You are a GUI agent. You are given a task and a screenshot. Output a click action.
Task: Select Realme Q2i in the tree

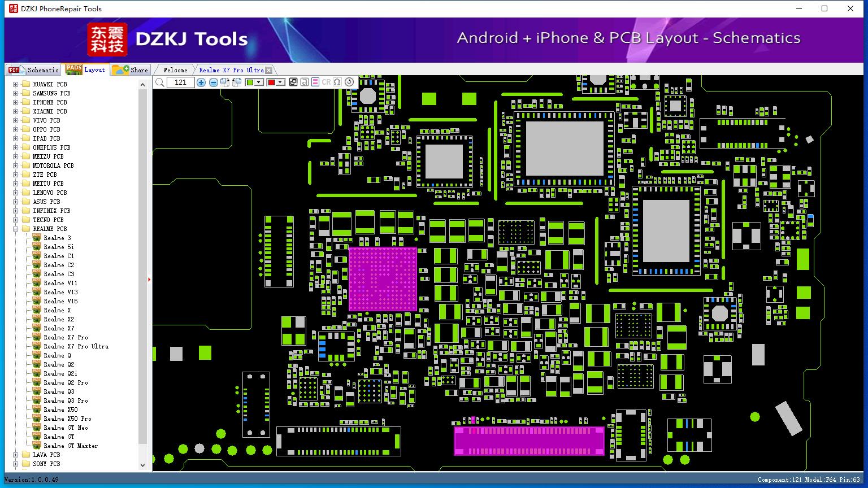click(x=60, y=373)
